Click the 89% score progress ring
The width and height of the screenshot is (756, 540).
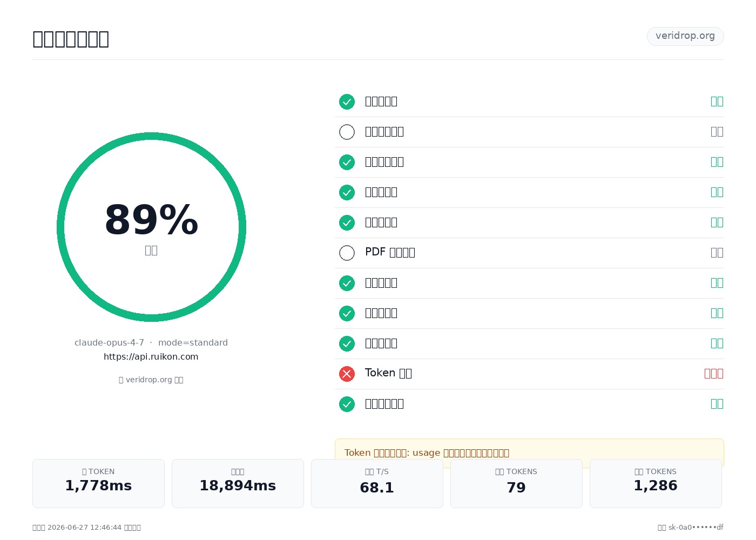pyautogui.click(x=151, y=227)
